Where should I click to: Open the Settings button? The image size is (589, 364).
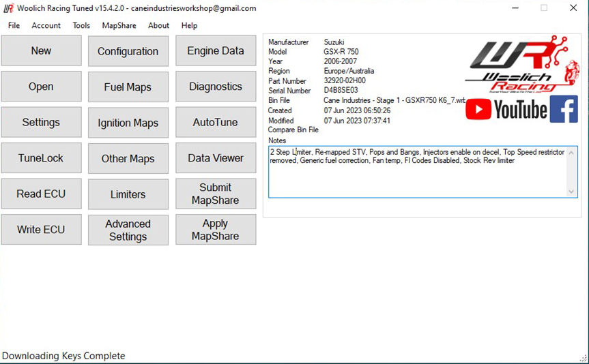(42, 122)
